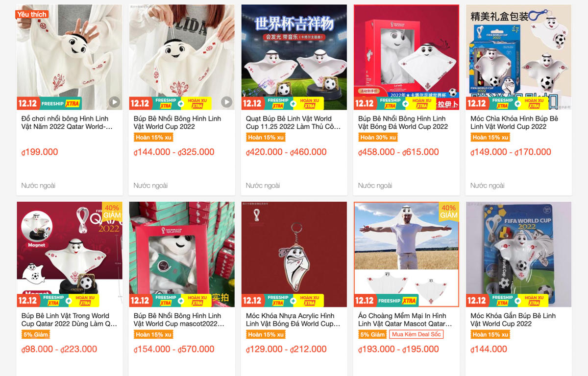Click the Mua Kèm Deal Sốc tag

pos(416,335)
